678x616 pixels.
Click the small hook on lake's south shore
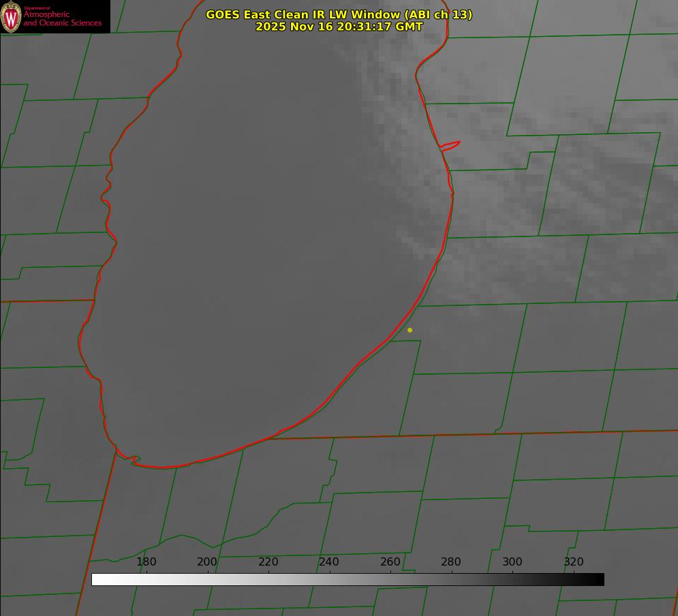tap(134, 460)
